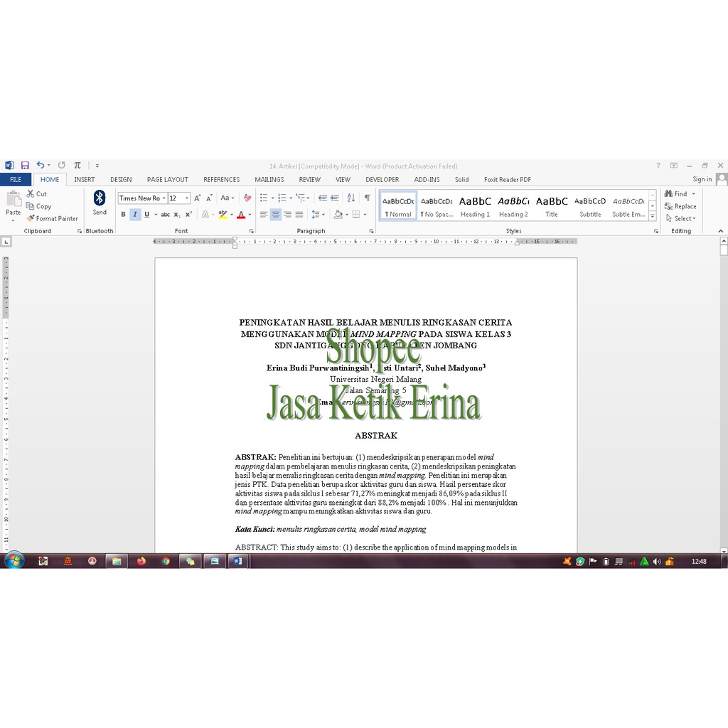Open the PAGE LAYOUT ribbon tab
The image size is (728, 728).
pyautogui.click(x=168, y=180)
